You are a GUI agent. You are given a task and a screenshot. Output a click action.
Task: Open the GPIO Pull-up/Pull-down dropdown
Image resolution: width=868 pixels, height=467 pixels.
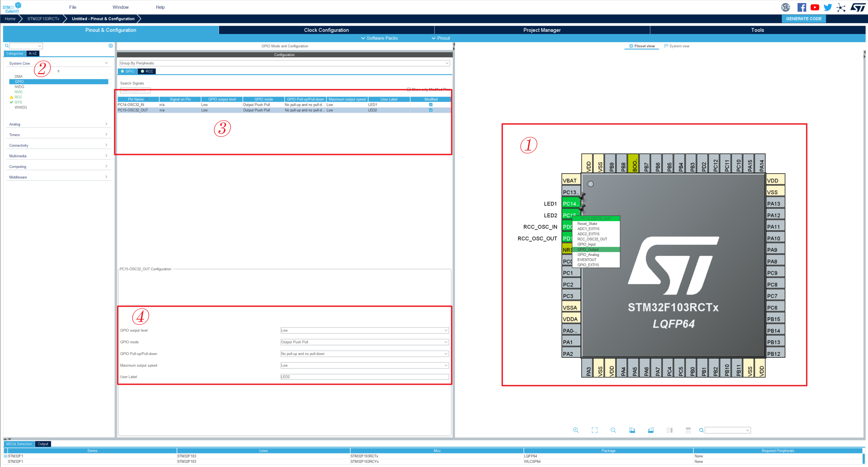(x=364, y=354)
